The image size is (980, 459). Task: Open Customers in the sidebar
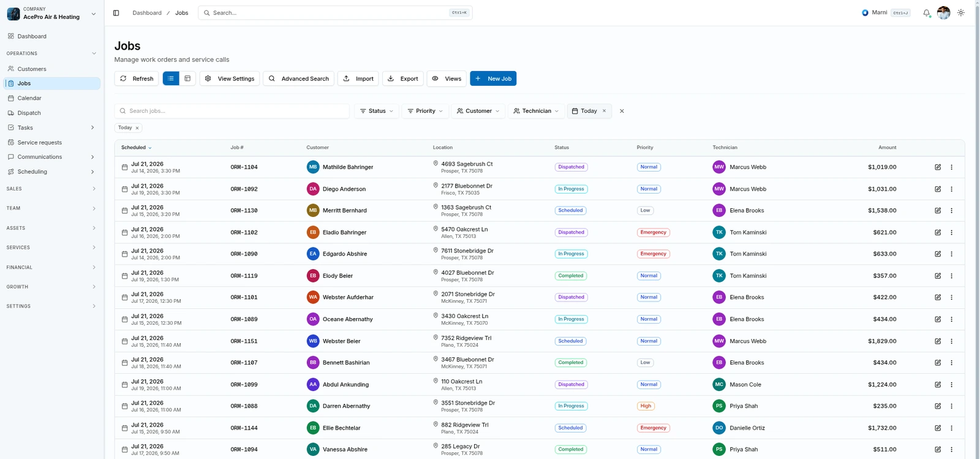52,69
